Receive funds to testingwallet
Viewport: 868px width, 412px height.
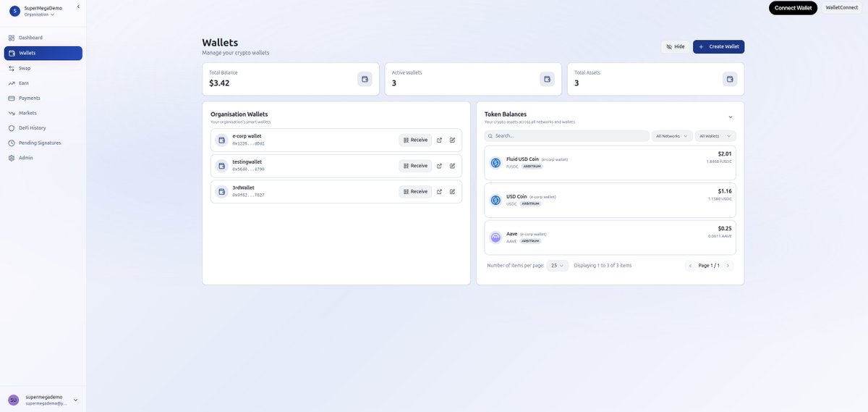click(x=415, y=166)
